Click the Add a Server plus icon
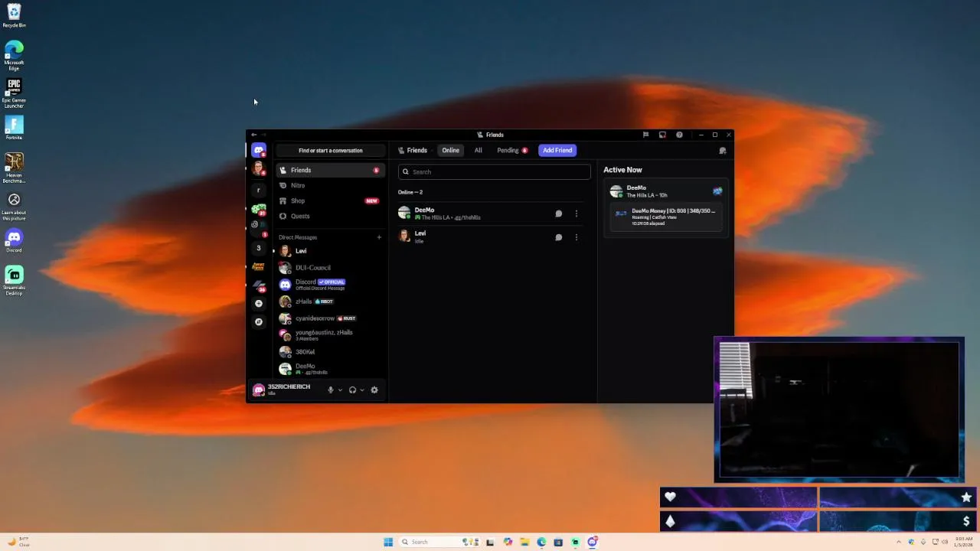This screenshot has width=980, height=551. [x=258, y=303]
